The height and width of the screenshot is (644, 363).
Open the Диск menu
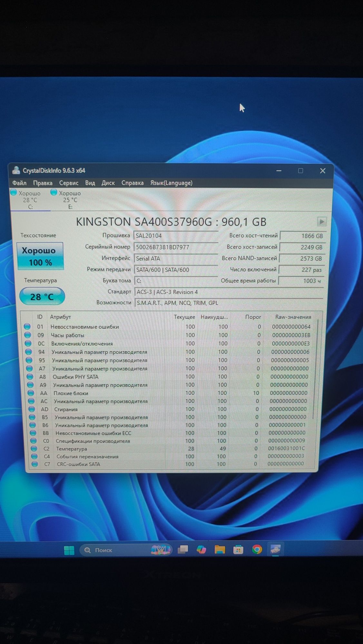108,183
